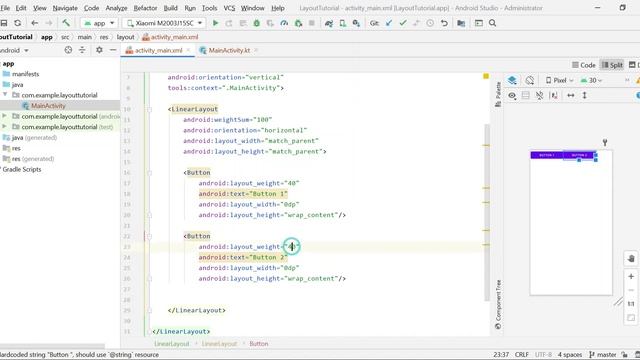Viewport: 640px width, 360px height.
Task: Show Git history clock icon
Action: click(x=430, y=23)
